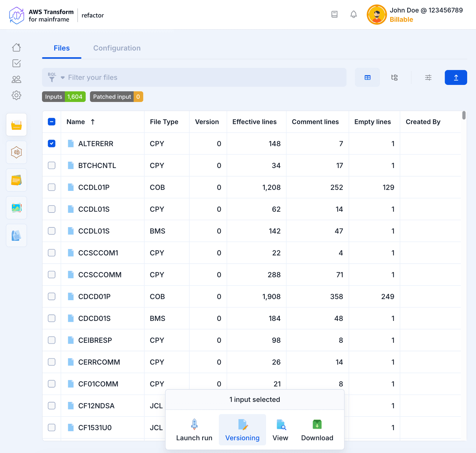Download the selected input
Screen dimensions: 476x453
(x=317, y=430)
